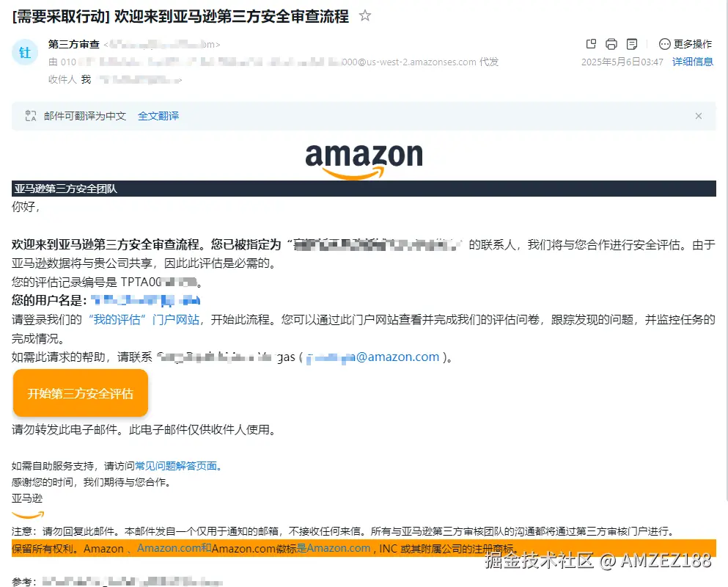Click the amazon logo image
The image size is (728, 587).
pyautogui.click(x=364, y=161)
